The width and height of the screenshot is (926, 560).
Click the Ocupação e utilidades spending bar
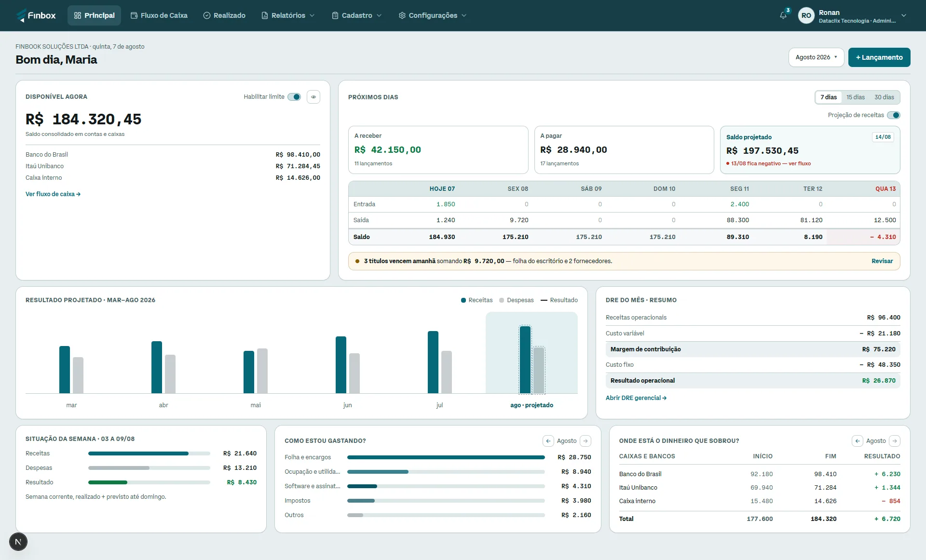tap(446, 472)
